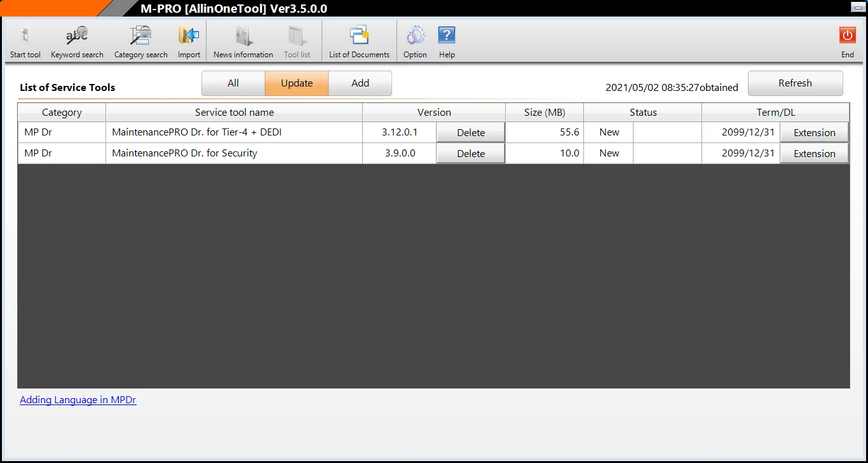Image resolution: width=868 pixels, height=463 pixels.
Task: Select MaintenancePRO Dr. for Security name
Action: [185, 153]
